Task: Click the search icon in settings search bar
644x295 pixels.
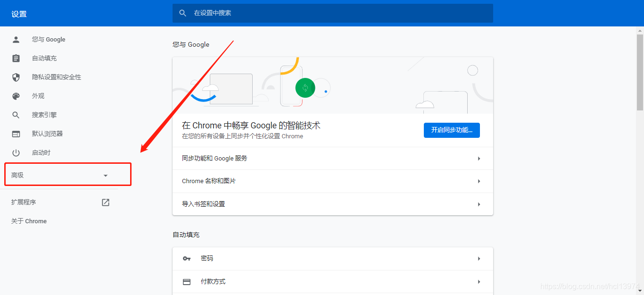Action: pos(183,13)
